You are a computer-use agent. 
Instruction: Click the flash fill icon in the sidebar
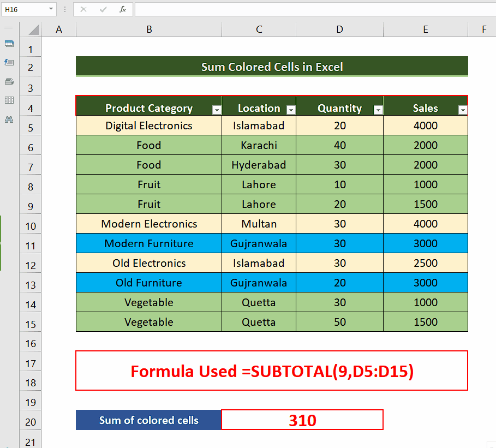tap(9, 63)
